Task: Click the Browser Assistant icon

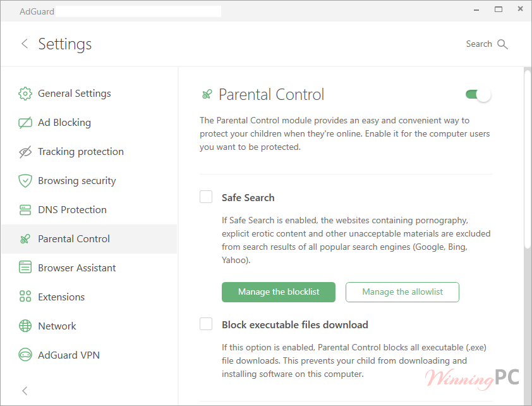Action: [25, 268]
